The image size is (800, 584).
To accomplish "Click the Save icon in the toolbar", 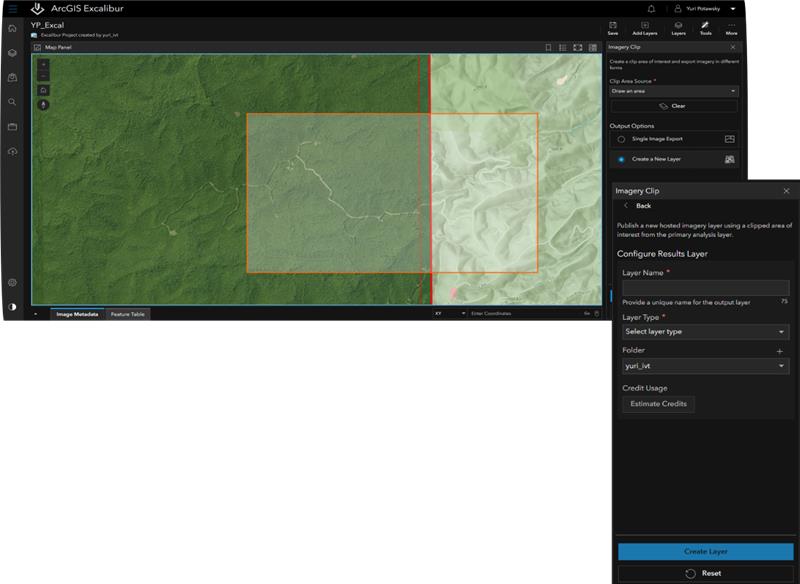I will (x=612, y=27).
